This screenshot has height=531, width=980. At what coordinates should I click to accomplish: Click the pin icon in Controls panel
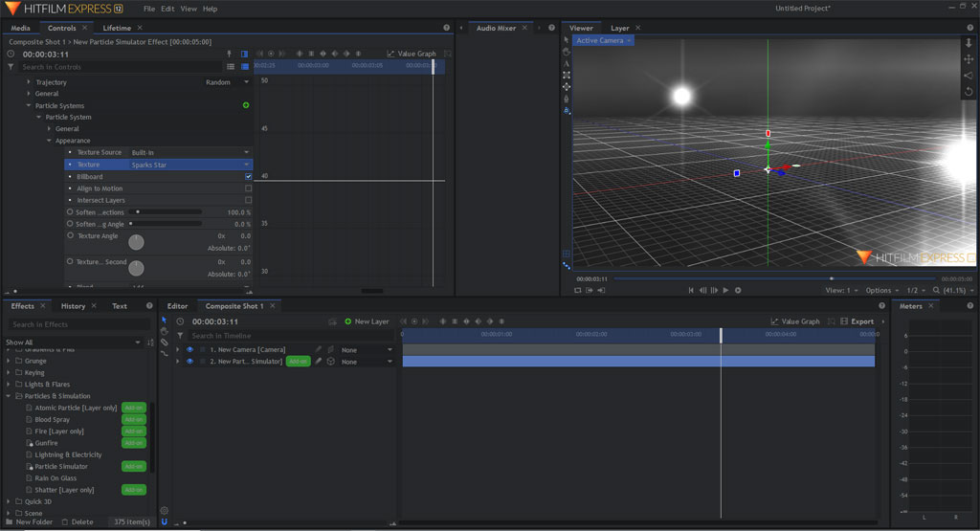229,54
